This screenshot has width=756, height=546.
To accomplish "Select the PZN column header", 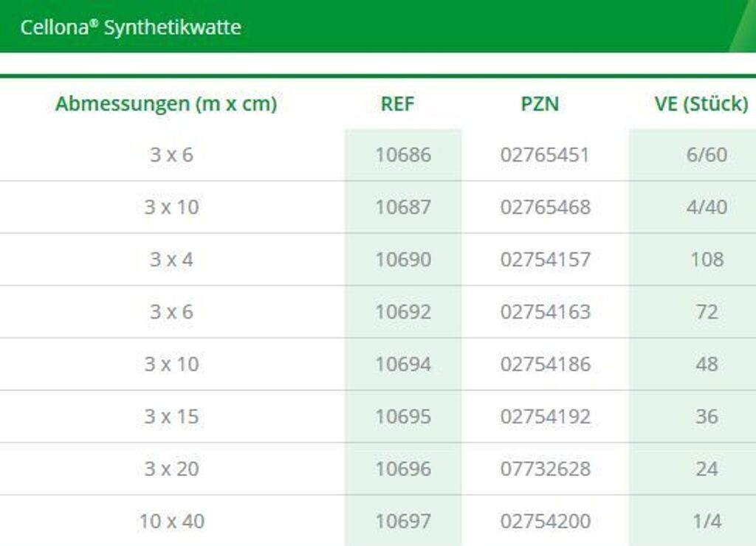I will pyautogui.click(x=540, y=104).
